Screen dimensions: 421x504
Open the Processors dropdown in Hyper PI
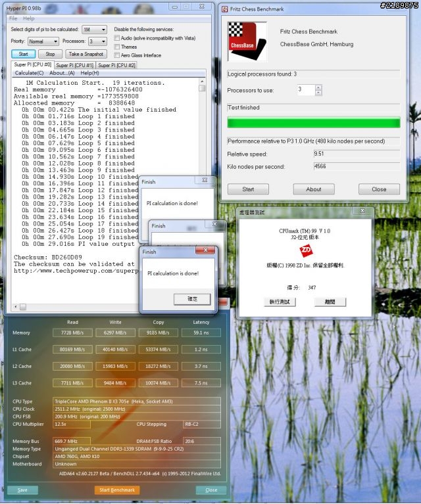[x=97, y=41]
